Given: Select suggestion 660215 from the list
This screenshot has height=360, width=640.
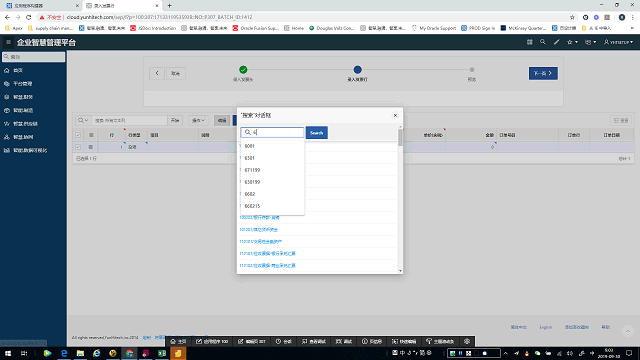Looking at the screenshot, I should (x=272, y=206).
